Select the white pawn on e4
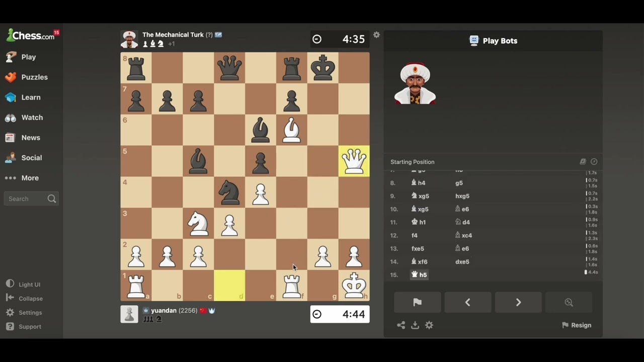This screenshot has width=644, height=362. click(261, 193)
